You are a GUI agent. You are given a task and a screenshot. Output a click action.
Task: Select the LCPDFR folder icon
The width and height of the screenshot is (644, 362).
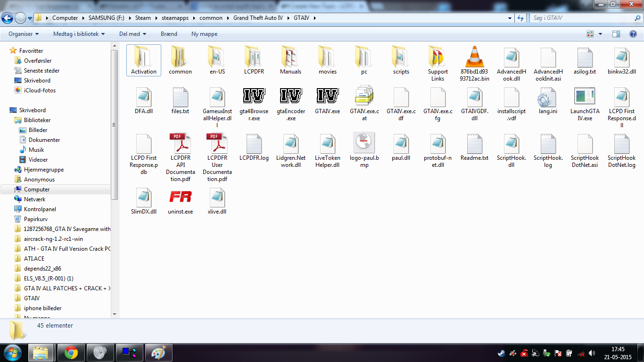point(254,57)
